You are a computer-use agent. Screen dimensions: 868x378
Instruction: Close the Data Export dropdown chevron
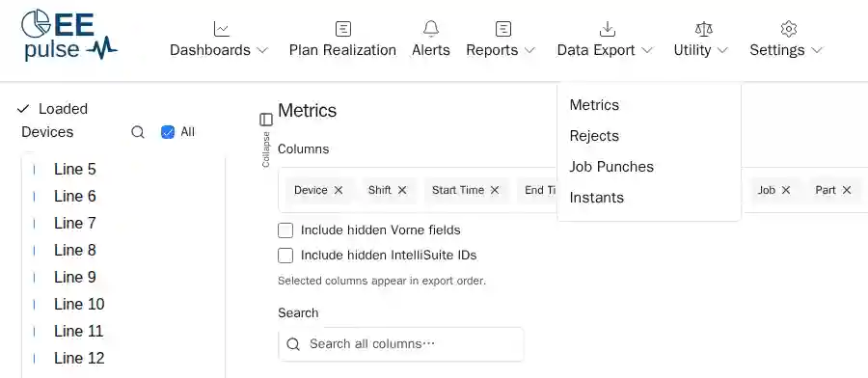tap(647, 50)
